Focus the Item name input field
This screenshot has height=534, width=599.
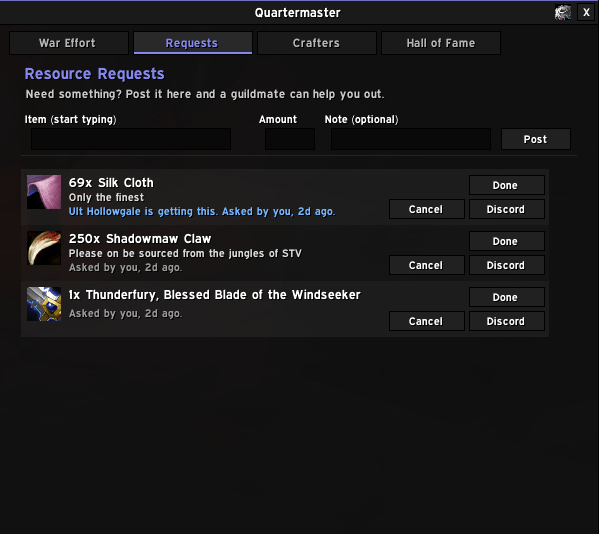tap(131, 139)
